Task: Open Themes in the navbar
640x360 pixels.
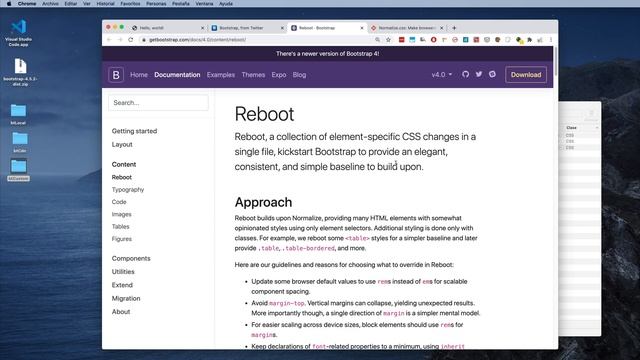Action: 253,75
